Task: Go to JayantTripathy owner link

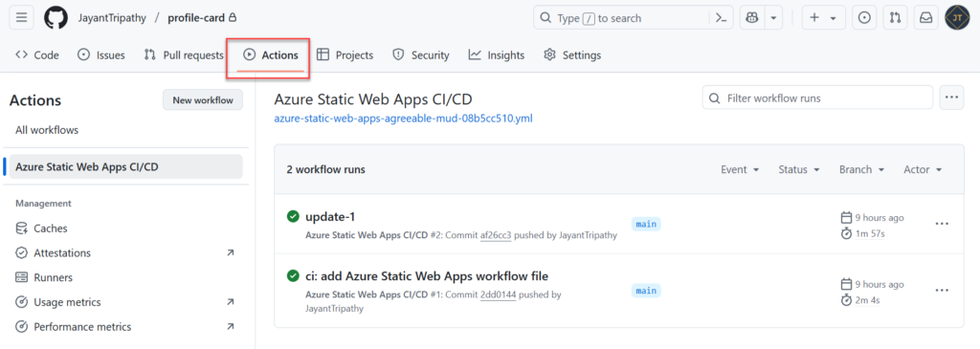Action: coord(113,17)
